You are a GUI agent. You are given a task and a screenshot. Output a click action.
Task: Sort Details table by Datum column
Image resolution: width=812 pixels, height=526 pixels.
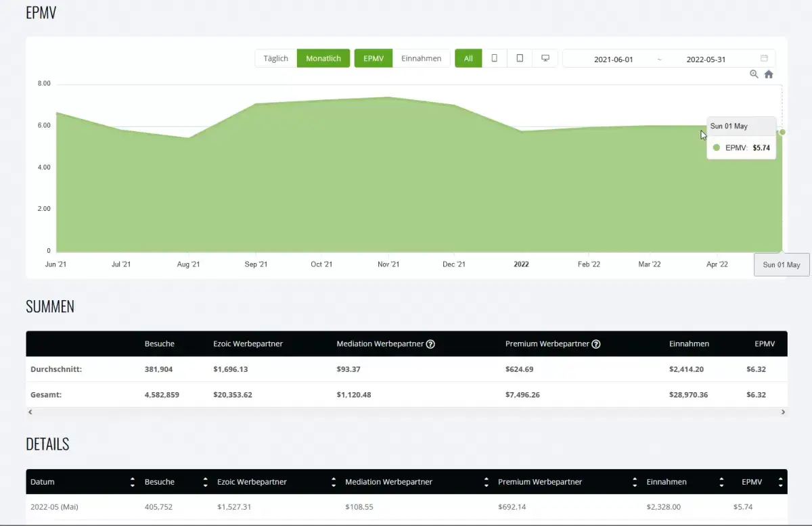click(x=132, y=482)
